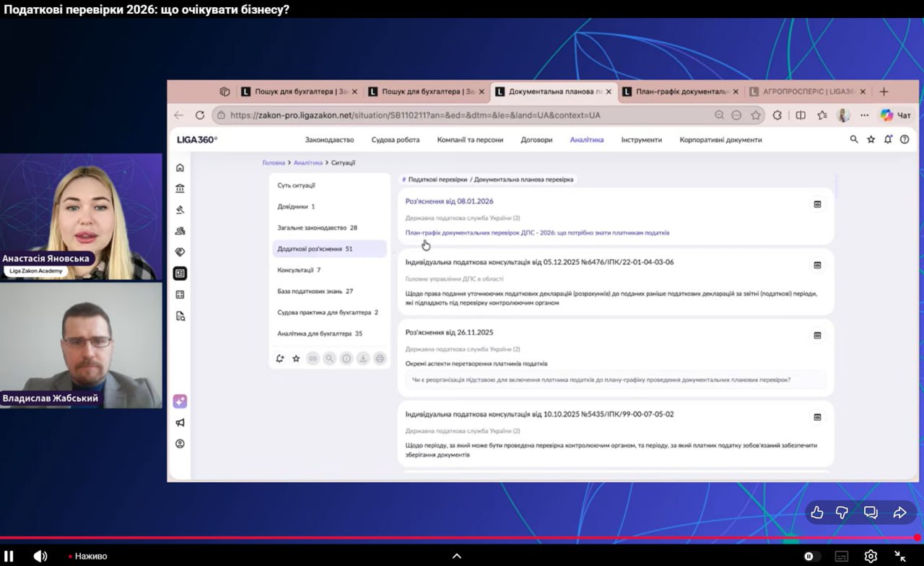This screenshot has height=566, width=924.
Task: Open the План-графік документальних перевірок ДПС link
Action: 537,233
